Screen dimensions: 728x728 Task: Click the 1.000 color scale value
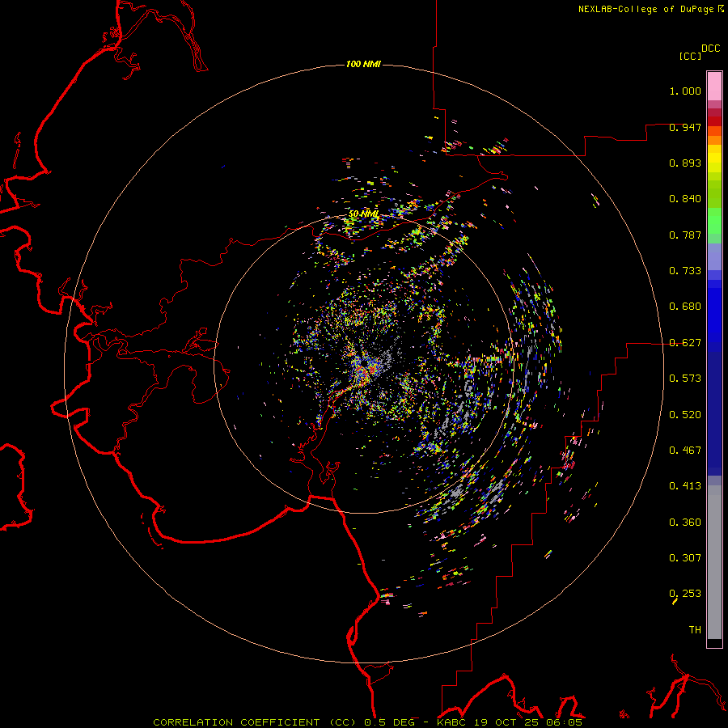pos(685,91)
